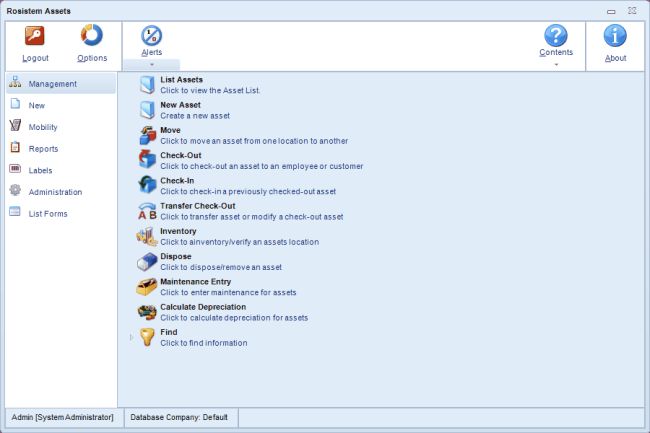Viewport: 650px width, 433px height.
Task: Click the Maintenance Entry toolbox icon
Action: tap(146, 287)
